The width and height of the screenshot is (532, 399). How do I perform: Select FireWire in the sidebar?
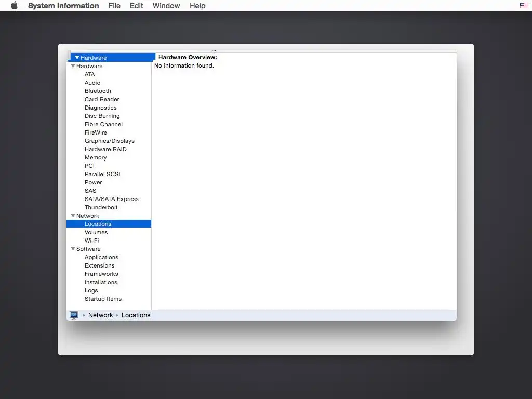tap(96, 132)
